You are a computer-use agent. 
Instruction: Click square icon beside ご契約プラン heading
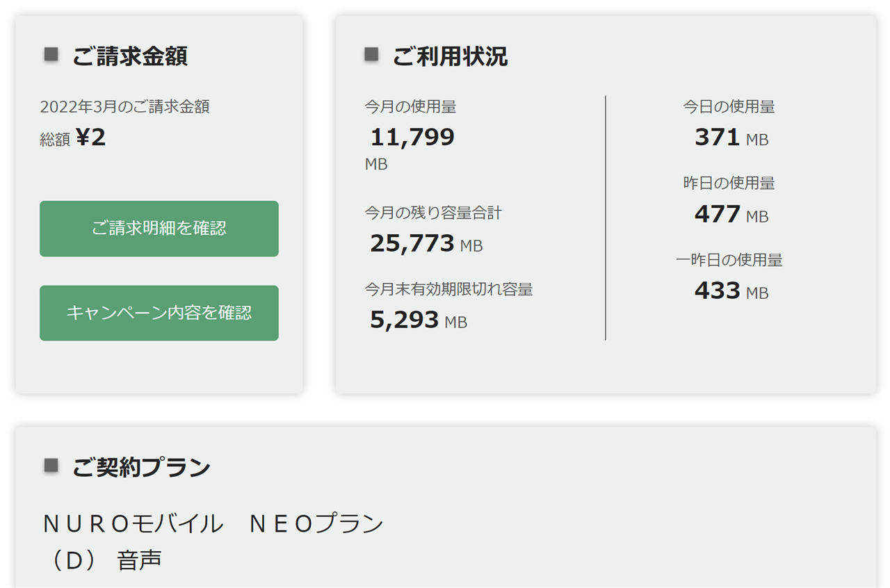(x=51, y=466)
